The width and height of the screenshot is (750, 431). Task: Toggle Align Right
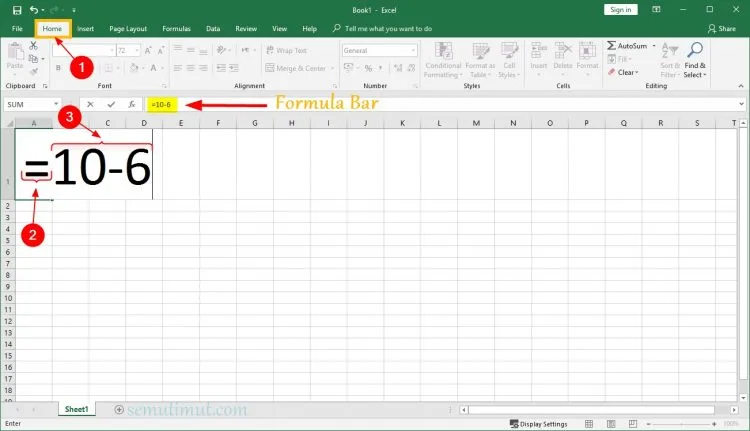coord(204,68)
